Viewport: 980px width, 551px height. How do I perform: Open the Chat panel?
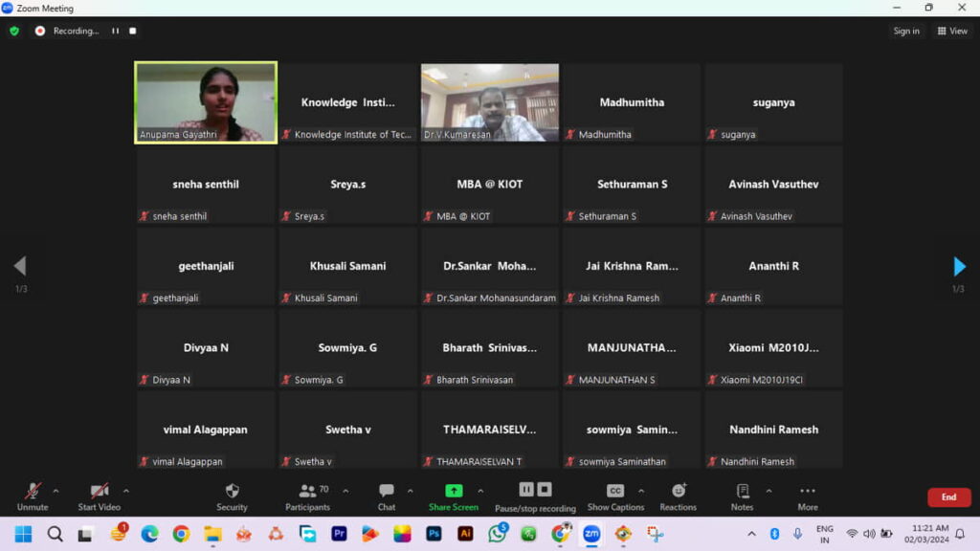[x=387, y=496]
